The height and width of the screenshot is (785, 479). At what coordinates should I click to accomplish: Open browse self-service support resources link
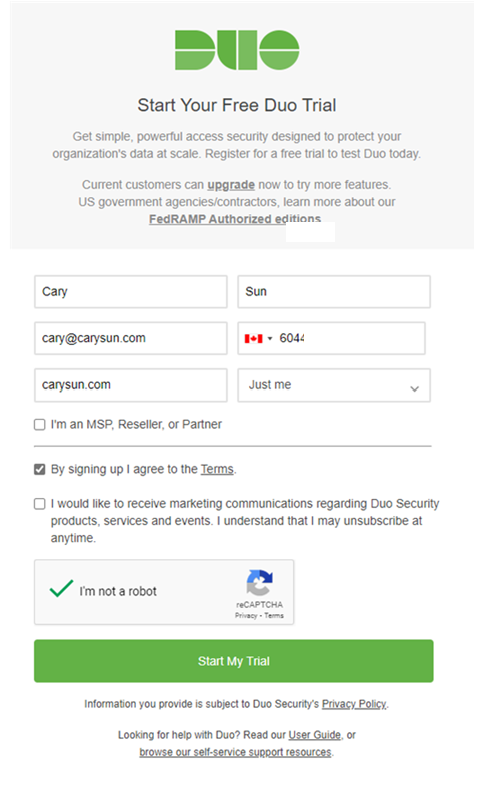(x=235, y=752)
